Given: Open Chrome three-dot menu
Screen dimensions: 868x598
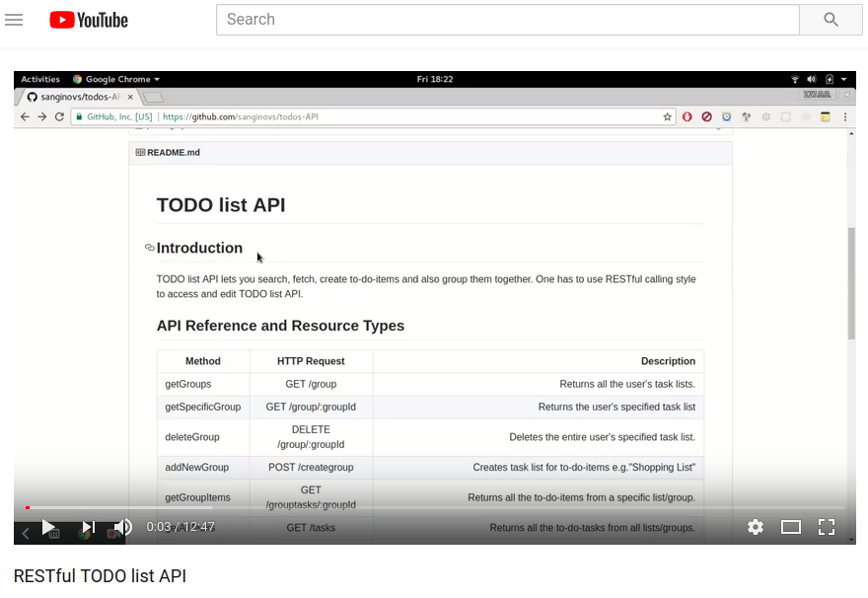Looking at the screenshot, I should point(845,116).
